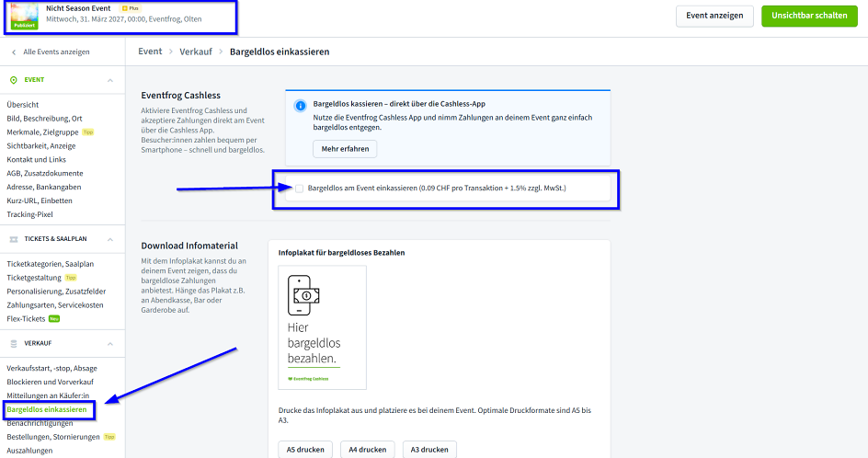Open Flex-Tickets page

pos(26,319)
